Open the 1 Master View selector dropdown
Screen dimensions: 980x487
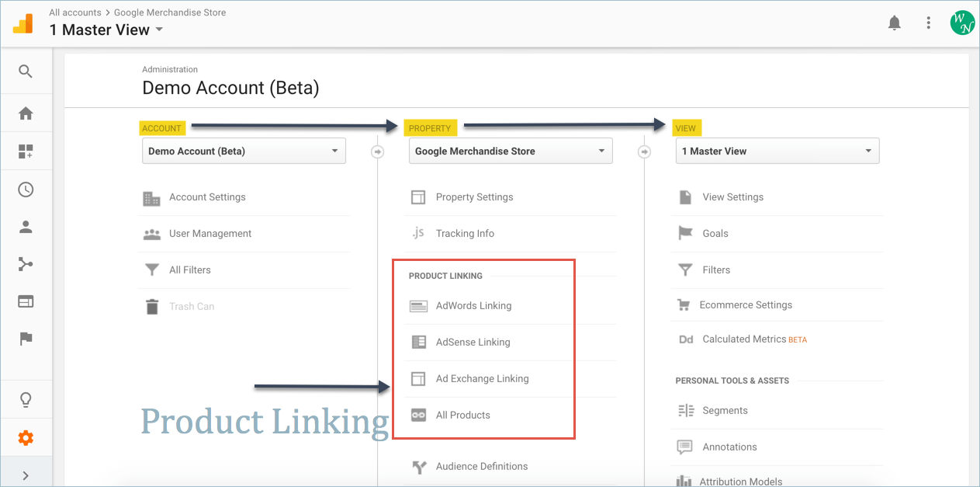106,30
